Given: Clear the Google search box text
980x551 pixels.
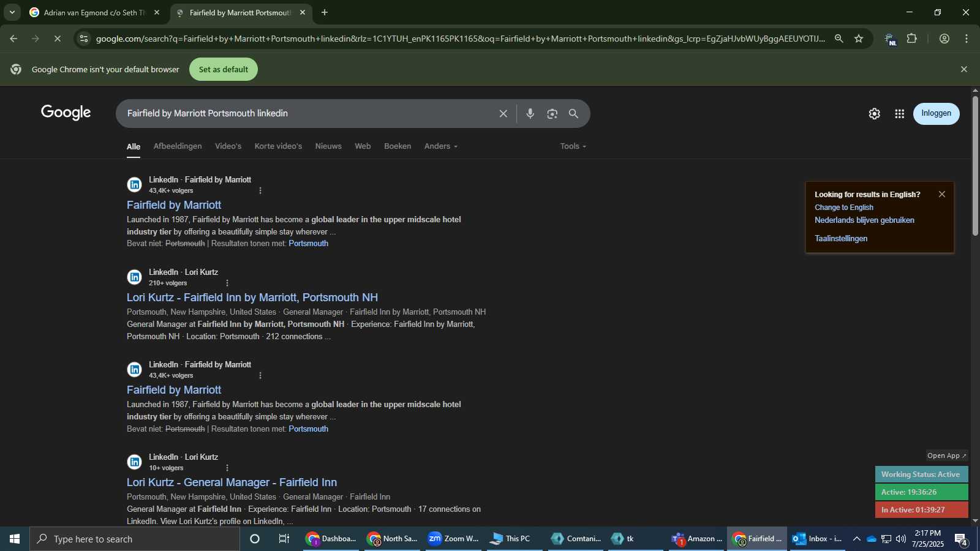Looking at the screenshot, I should coord(503,114).
